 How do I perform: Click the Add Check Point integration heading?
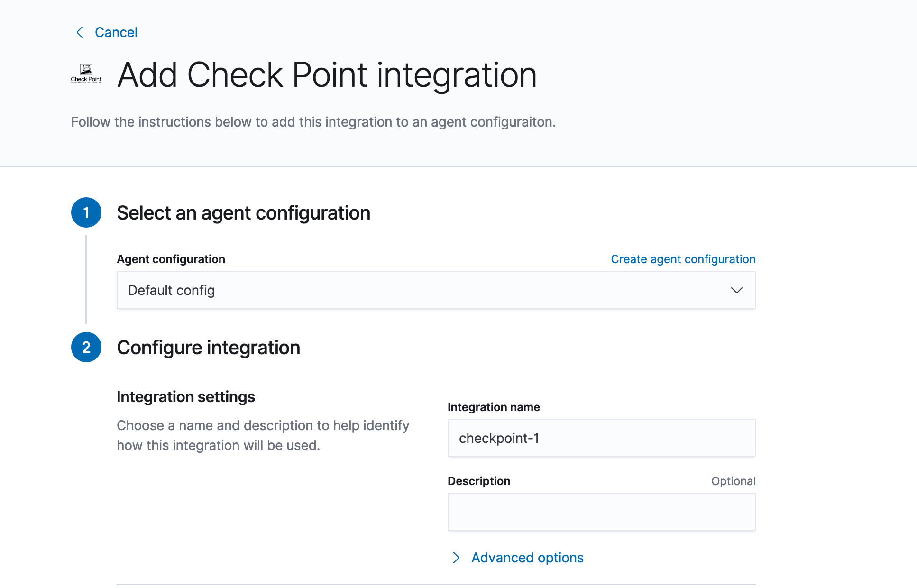[x=327, y=75]
